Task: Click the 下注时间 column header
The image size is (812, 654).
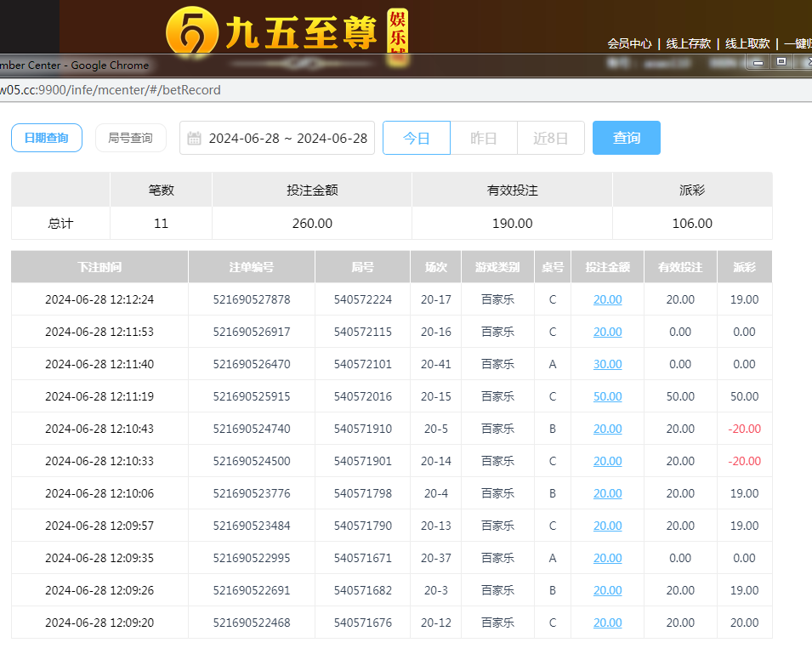Action: (x=99, y=267)
